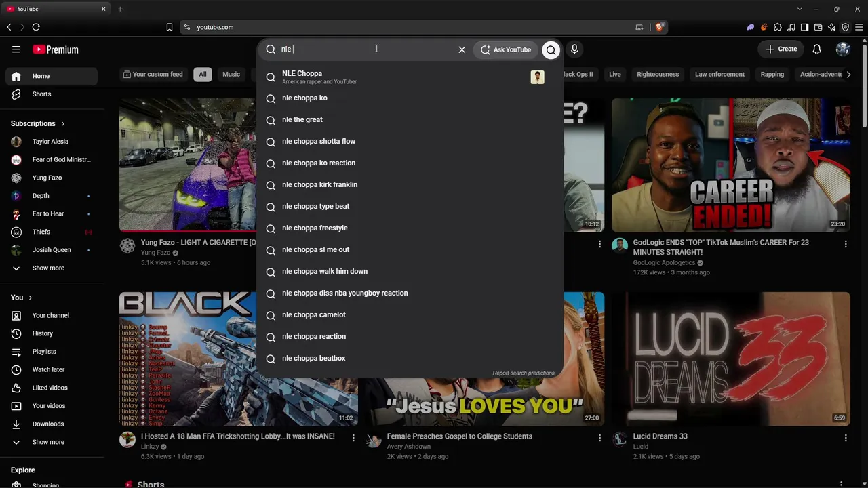Toggle the browser sidebar panel
The height and width of the screenshot is (488, 868).
coord(804,27)
